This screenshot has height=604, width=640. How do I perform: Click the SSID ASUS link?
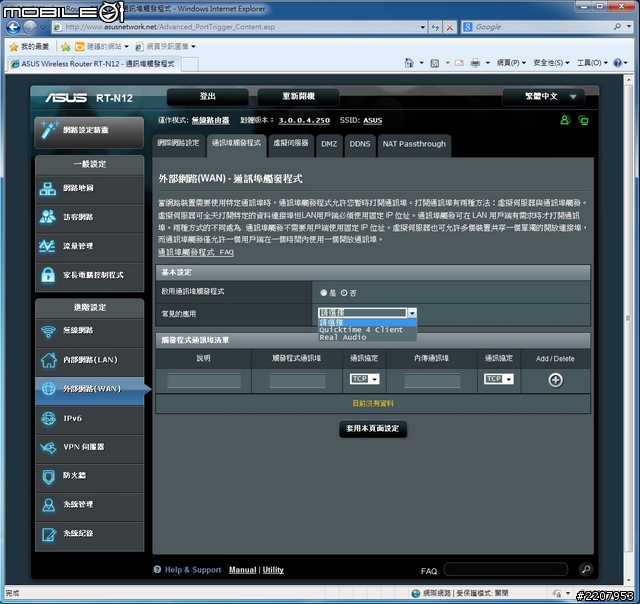pyautogui.click(x=373, y=120)
